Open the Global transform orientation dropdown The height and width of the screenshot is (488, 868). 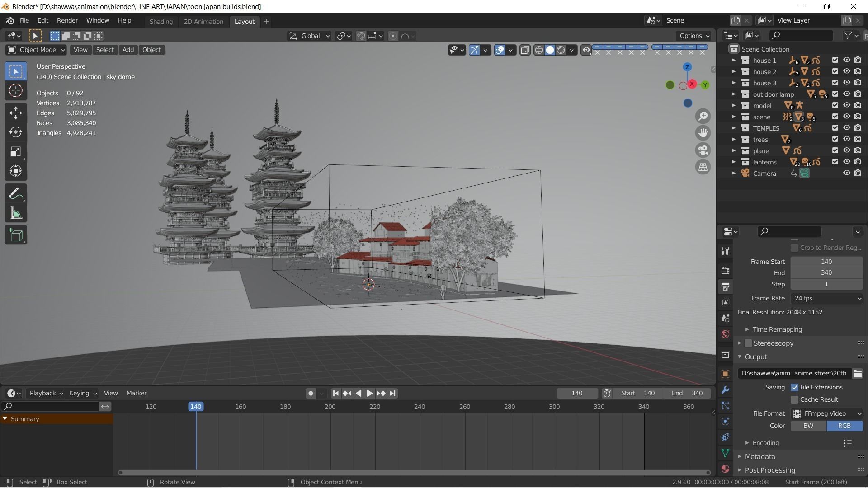point(309,36)
